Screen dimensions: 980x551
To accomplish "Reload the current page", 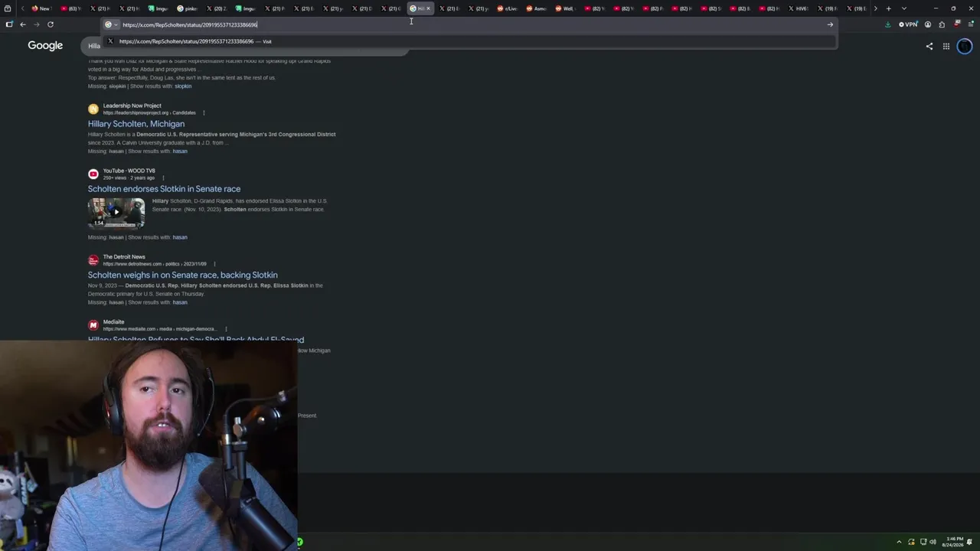I will click(51, 24).
